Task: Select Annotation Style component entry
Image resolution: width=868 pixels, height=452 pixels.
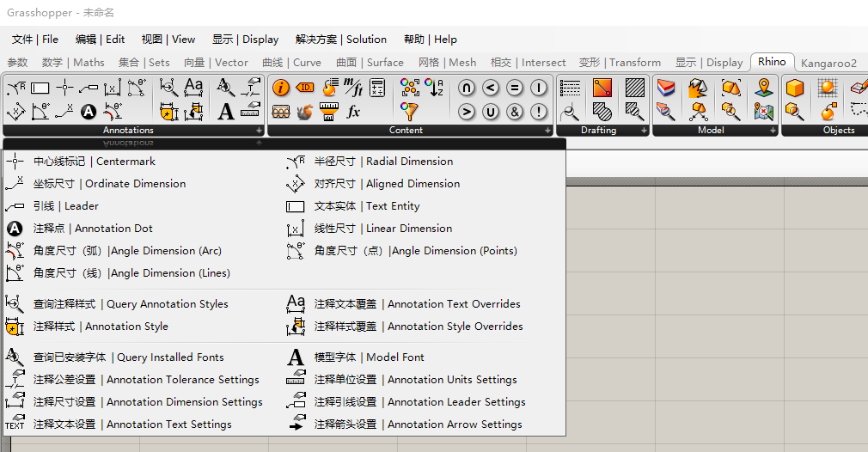Action: pyautogui.click(x=87, y=327)
